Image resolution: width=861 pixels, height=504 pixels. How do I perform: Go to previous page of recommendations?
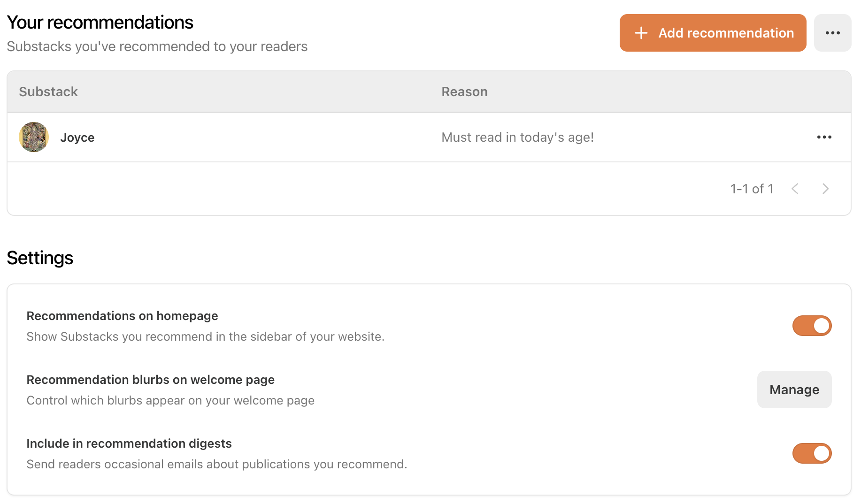click(x=795, y=189)
